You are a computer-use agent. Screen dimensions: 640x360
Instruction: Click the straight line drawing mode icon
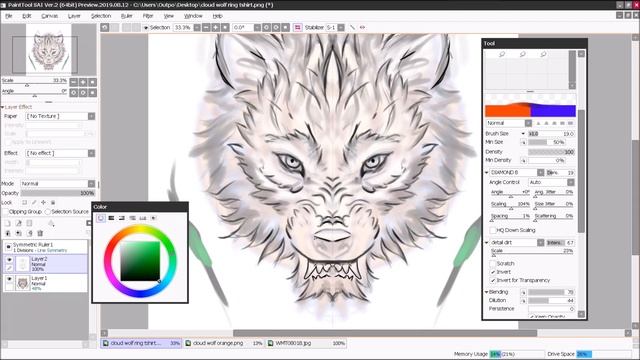[x=352, y=27]
